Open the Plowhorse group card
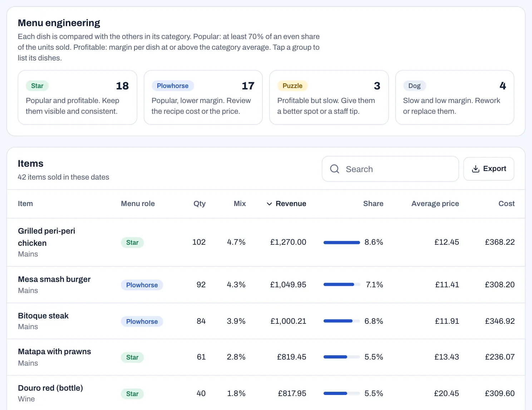Image resolution: width=532 pixels, height=410 pixels. coord(203,97)
